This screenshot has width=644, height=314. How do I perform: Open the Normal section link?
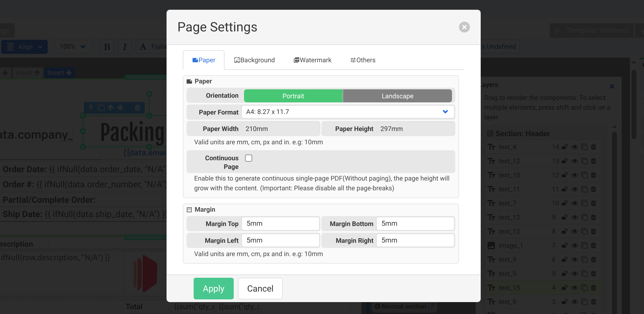pos(405,306)
